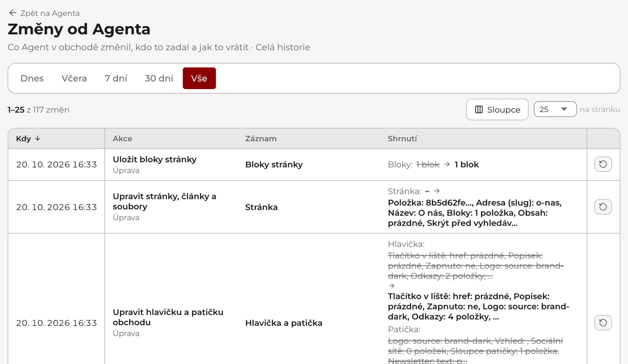Image resolution: width=628 pixels, height=364 pixels.
Task: Click the Uložit bloky stránky action text
Action: tap(155, 159)
